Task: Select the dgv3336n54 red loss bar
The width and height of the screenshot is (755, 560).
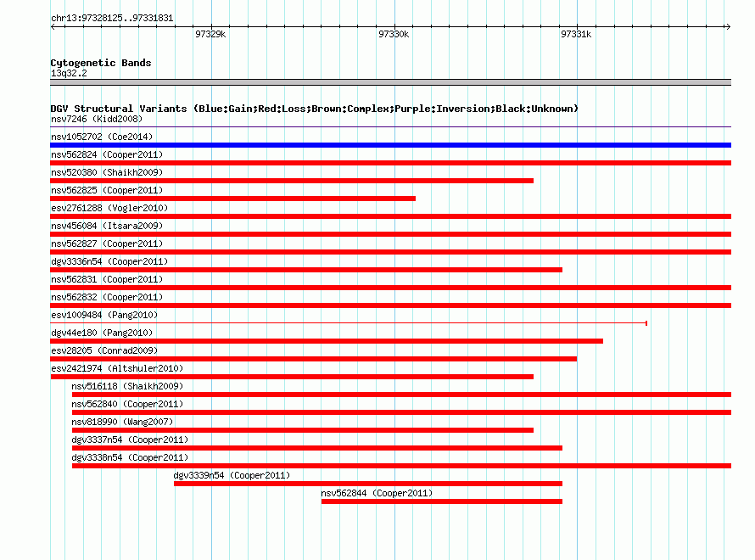Action: point(306,270)
